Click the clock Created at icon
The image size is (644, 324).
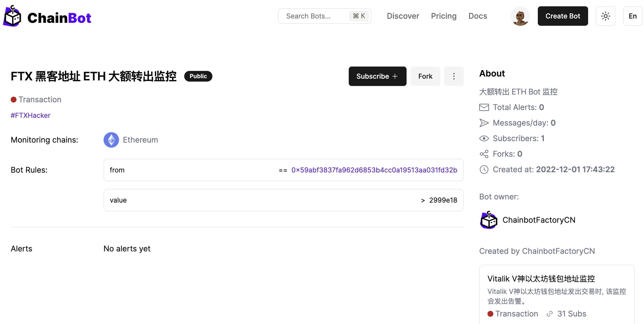tap(484, 170)
